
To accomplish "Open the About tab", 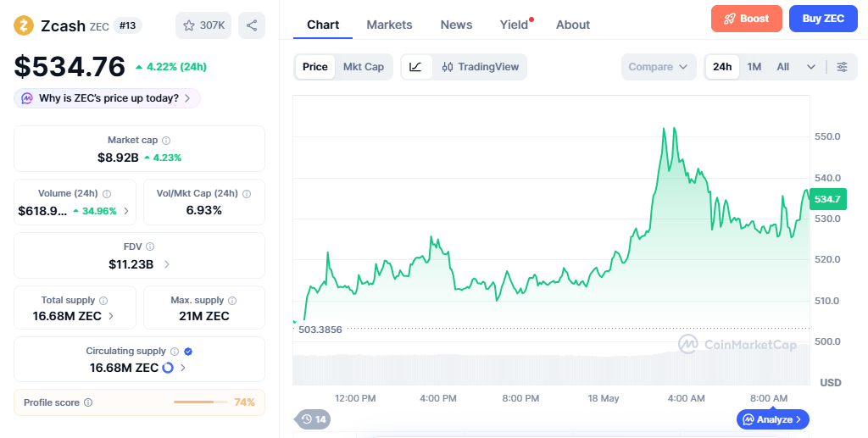I will 573,25.
